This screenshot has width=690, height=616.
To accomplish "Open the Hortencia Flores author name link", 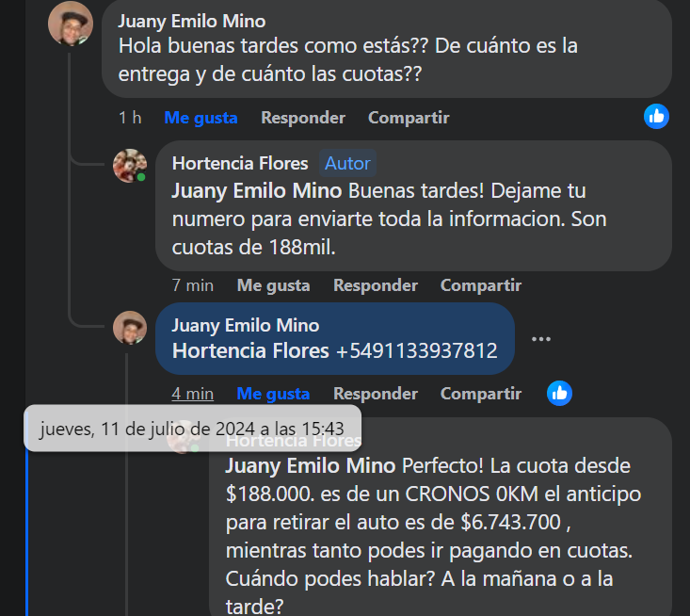I will 240,163.
